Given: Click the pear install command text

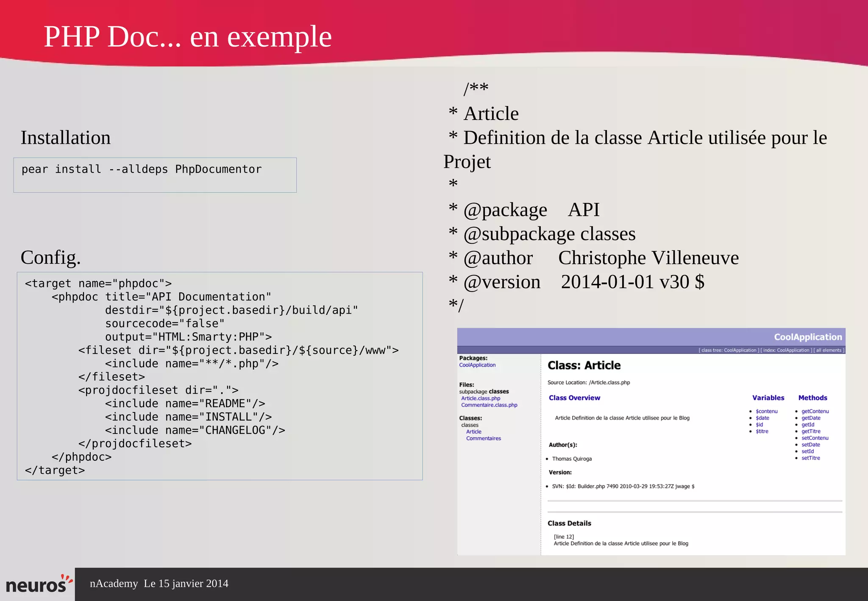Looking at the screenshot, I should coord(142,169).
